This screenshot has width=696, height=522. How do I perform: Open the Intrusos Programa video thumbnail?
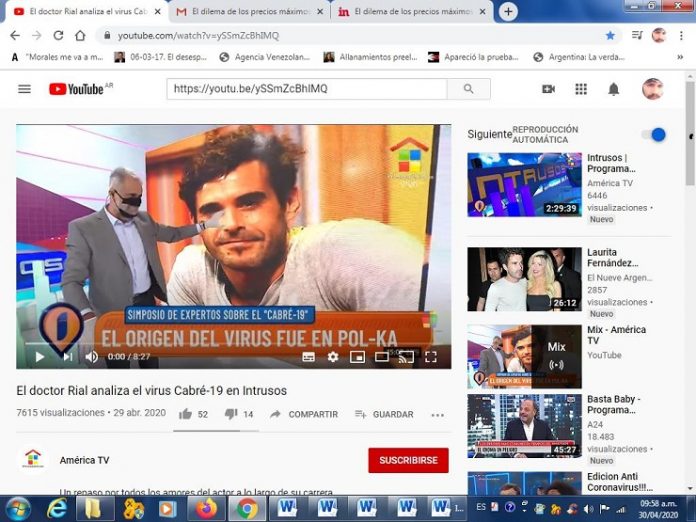tap(524, 185)
